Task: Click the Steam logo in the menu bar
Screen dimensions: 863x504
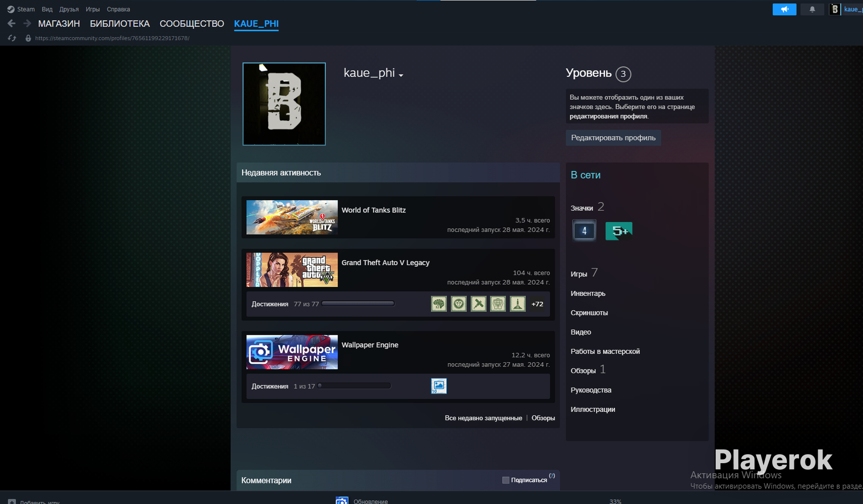Action: coord(11,9)
